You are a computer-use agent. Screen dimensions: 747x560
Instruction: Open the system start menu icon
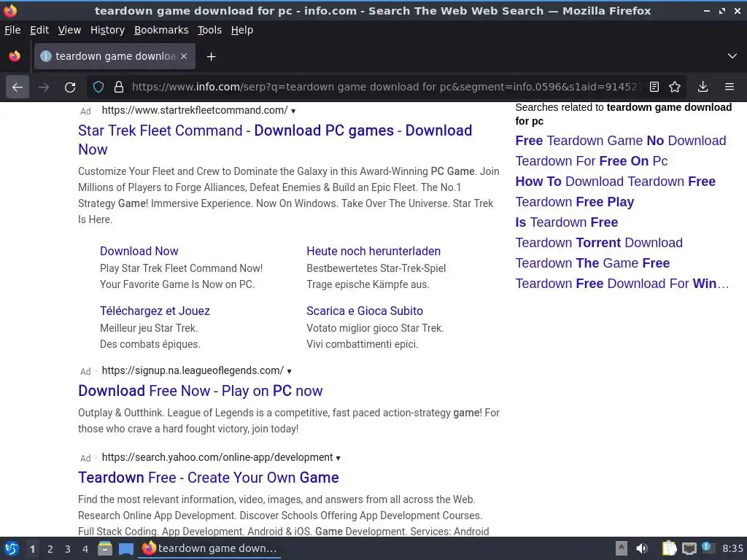click(12, 548)
